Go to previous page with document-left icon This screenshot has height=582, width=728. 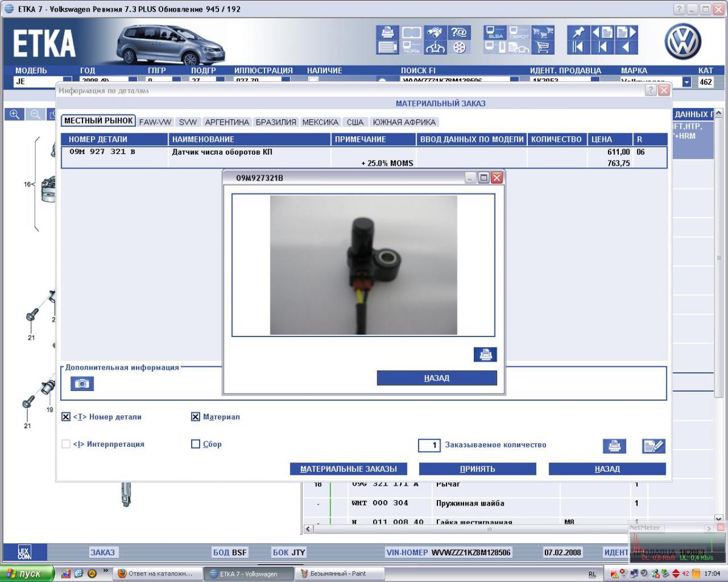click(602, 32)
